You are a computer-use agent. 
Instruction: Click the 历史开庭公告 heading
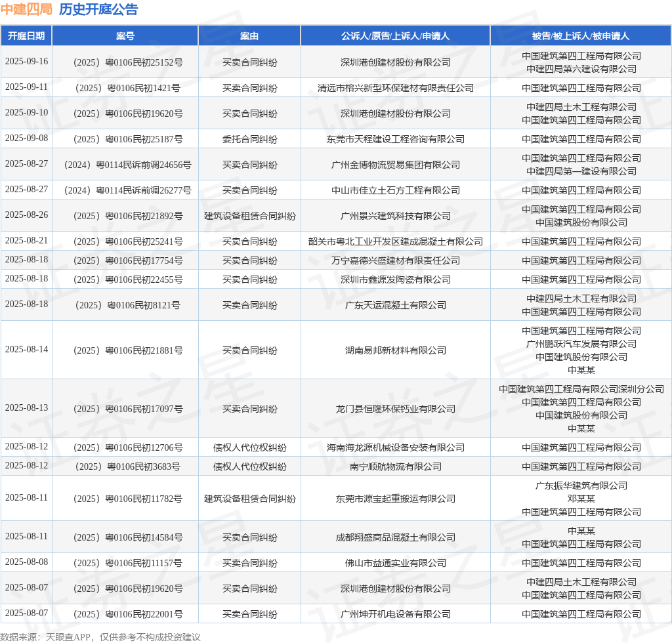point(98,9)
